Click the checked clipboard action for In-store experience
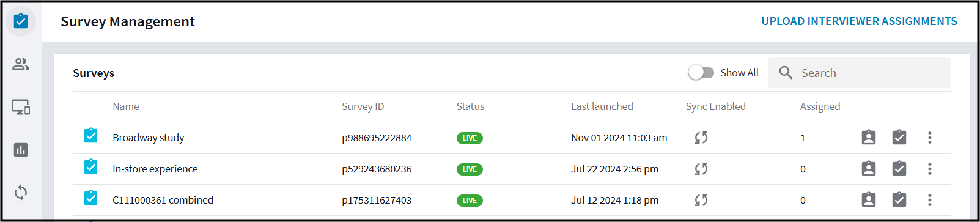The image size is (980, 222). (899, 168)
